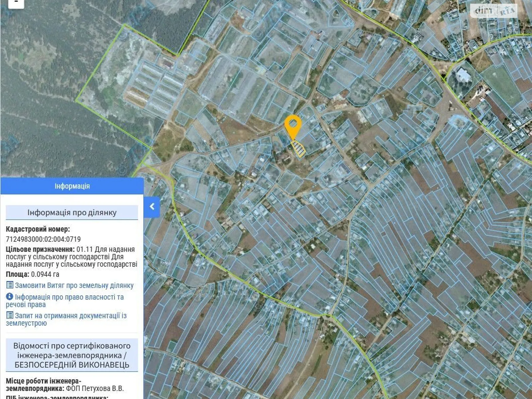Click the cadastral number 7124983000:02:004:0719
This screenshot has height=399, width=532.
pos(43,239)
